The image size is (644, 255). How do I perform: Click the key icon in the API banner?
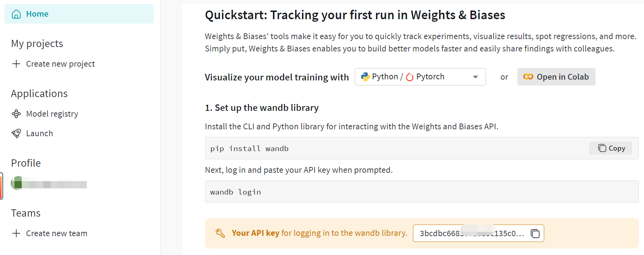[x=219, y=233]
